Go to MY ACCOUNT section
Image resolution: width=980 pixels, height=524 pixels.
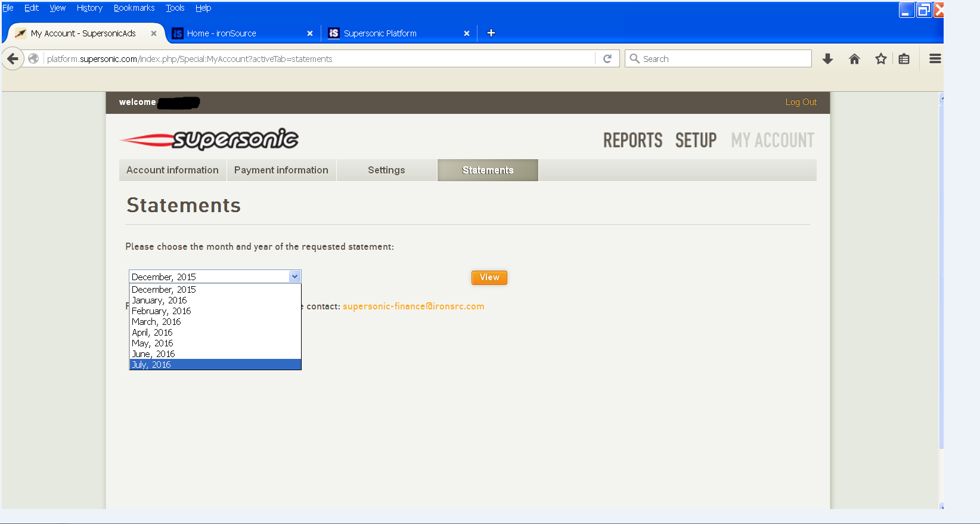tap(773, 140)
